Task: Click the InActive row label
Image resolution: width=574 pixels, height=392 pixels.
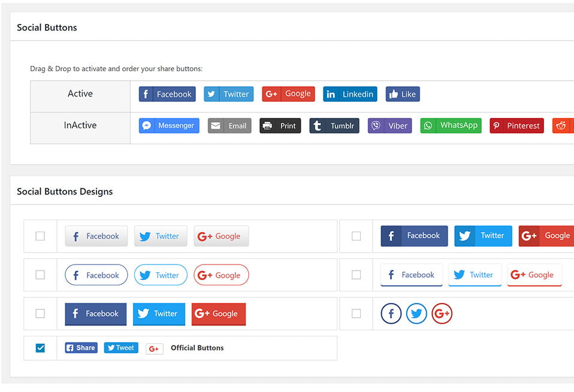Action: 80,125
